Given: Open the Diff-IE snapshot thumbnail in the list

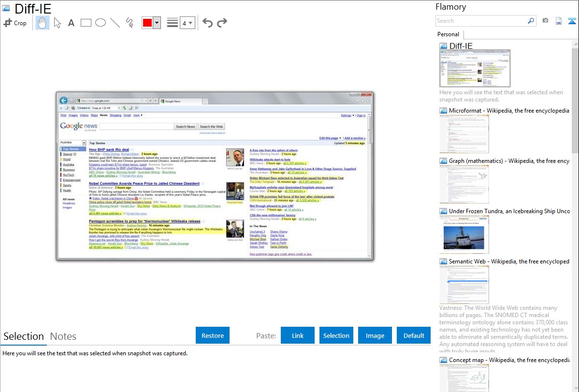Looking at the screenshot, I should [475, 69].
